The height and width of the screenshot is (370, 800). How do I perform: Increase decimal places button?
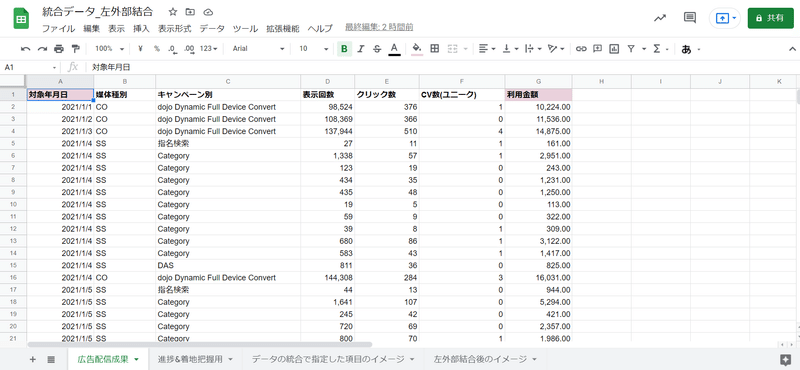(x=189, y=49)
